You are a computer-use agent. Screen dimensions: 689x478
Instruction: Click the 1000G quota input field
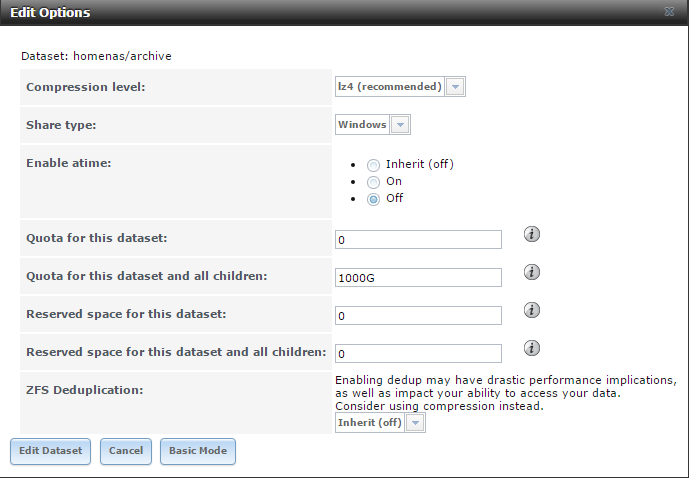point(418,278)
